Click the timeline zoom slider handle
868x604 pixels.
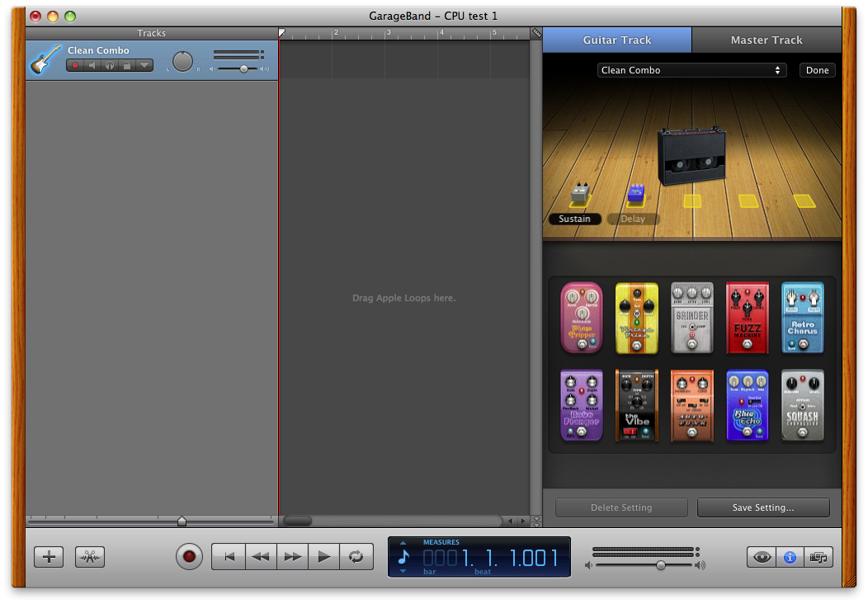tap(182, 521)
